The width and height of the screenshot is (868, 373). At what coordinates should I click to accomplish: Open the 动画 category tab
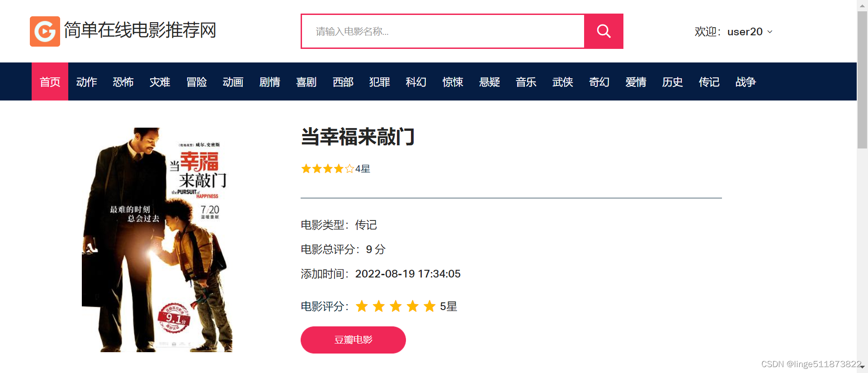(x=233, y=81)
